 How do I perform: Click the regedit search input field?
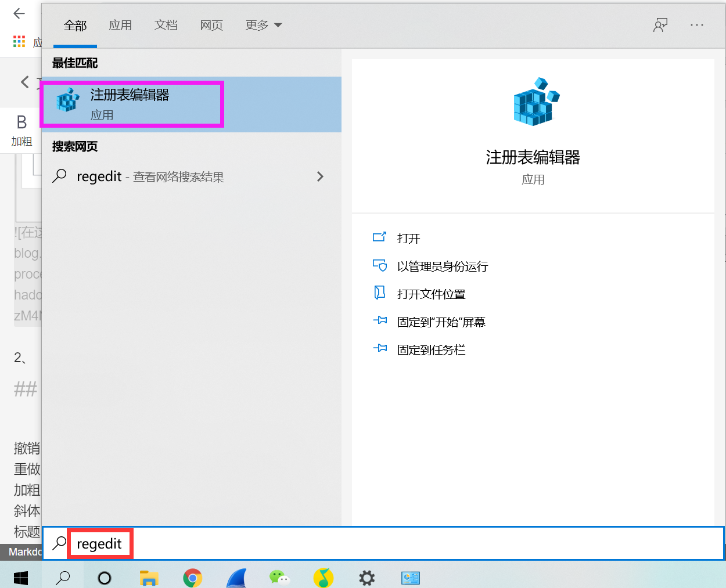[100, 543]
